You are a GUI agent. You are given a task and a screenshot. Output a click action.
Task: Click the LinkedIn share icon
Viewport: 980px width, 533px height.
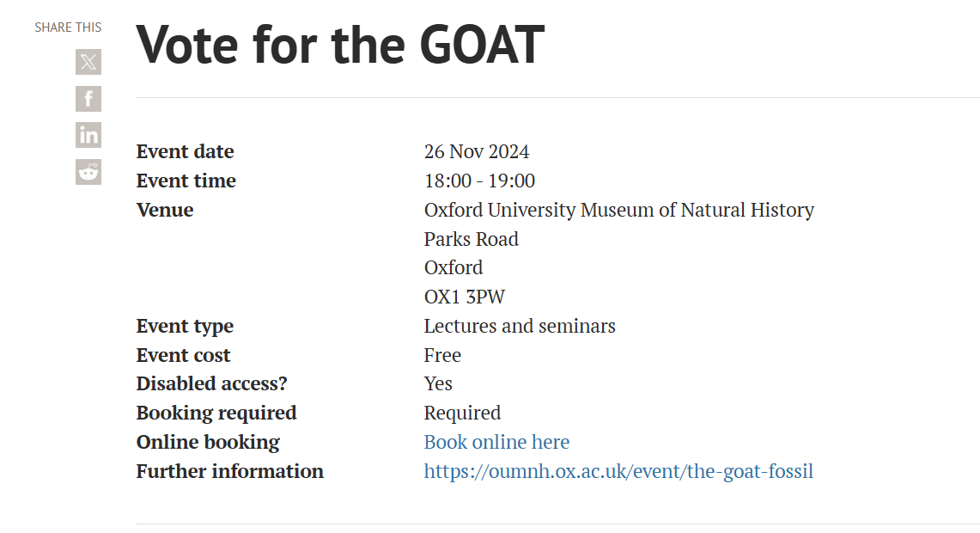pos(88,135)
